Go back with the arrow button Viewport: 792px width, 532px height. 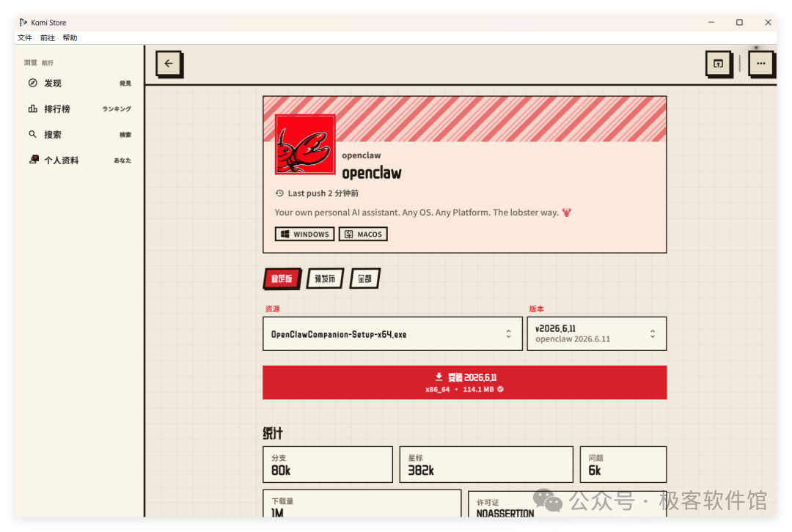click(169, 64)
